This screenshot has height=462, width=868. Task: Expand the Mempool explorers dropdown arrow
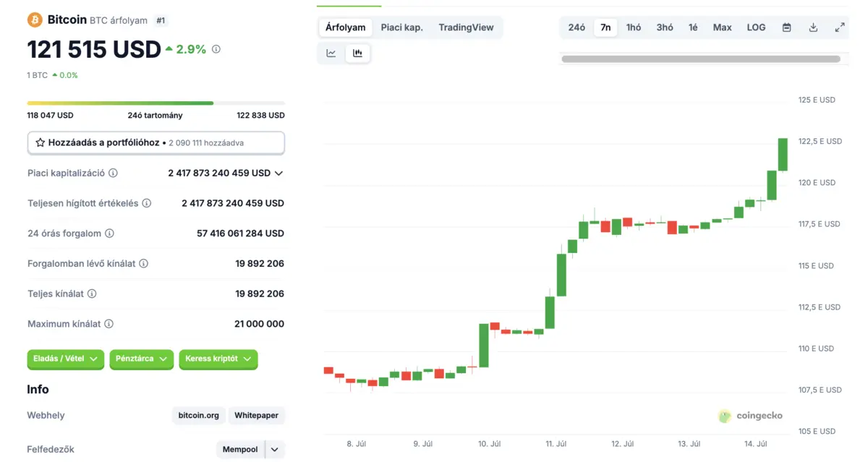275,450
